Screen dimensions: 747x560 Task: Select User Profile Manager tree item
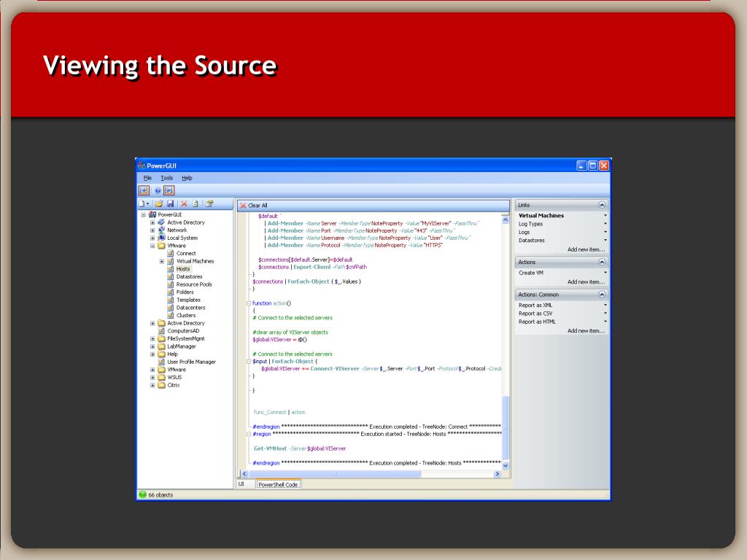[191, 362]
